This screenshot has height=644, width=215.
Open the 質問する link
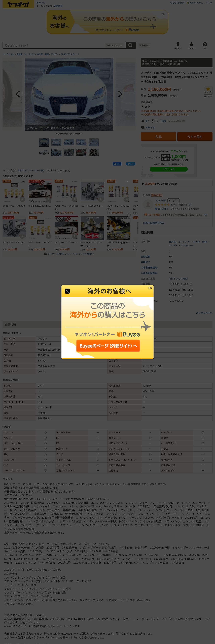150,128
